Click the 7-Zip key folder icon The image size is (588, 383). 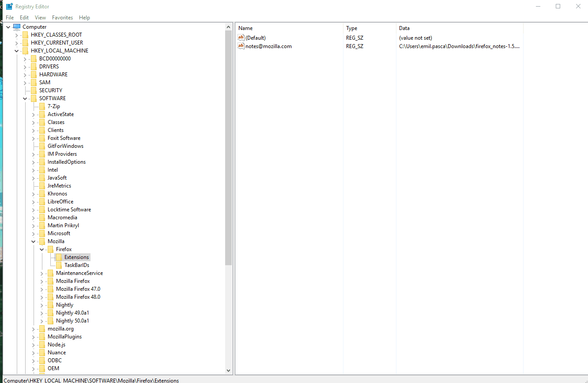tap(42, 106)
